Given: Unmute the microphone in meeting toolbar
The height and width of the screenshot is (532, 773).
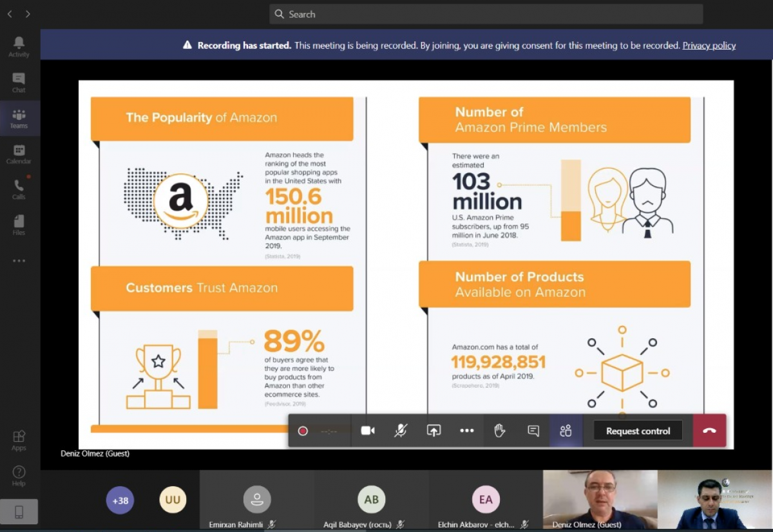Looking at the screenshot, I should (401, 431).
